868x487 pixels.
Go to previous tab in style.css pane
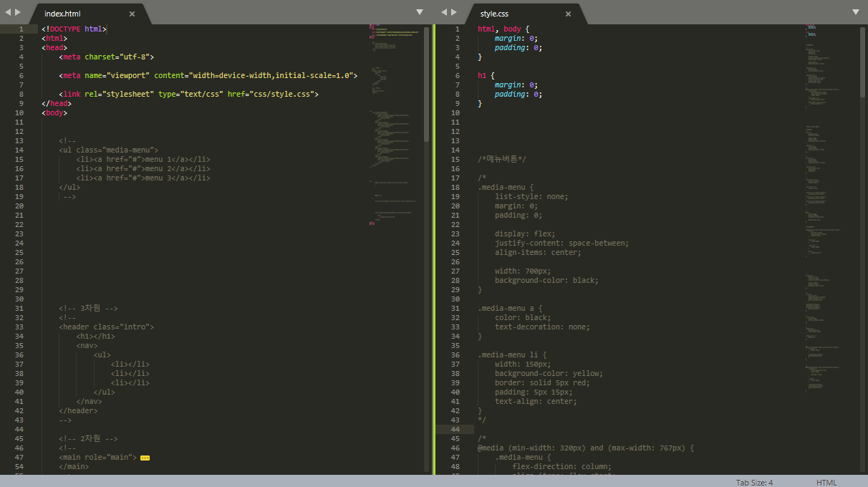pos(444,12)
